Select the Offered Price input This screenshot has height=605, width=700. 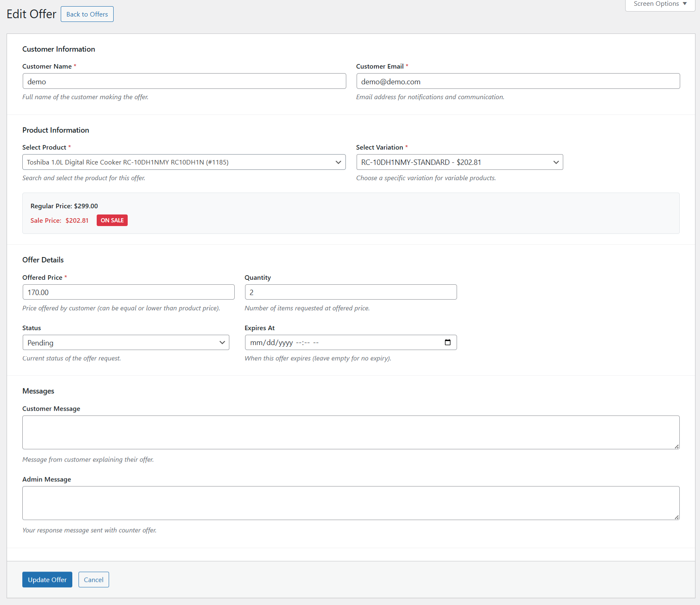[128, 292]
